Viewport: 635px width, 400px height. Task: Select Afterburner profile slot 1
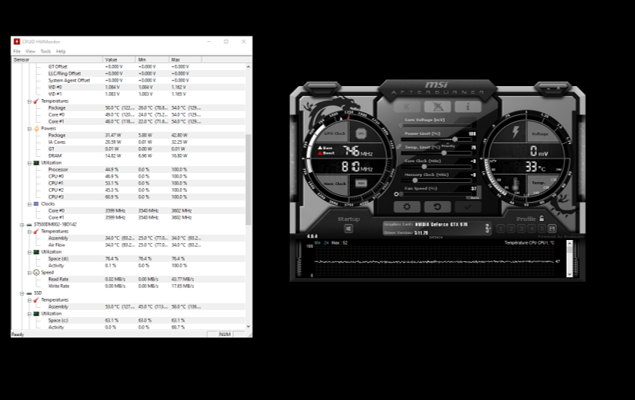click(x=501, y=229)
